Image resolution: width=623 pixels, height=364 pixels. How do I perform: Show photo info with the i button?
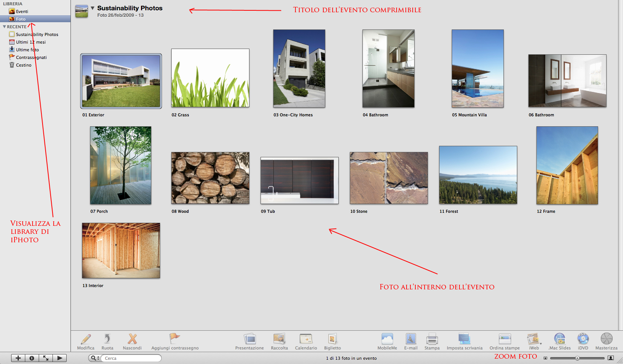click(x=32, y=358)
